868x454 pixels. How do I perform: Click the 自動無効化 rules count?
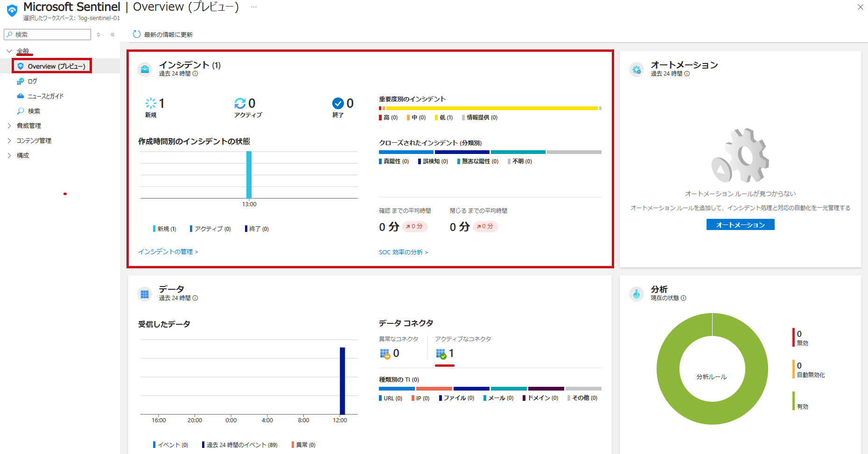[808, 370]
